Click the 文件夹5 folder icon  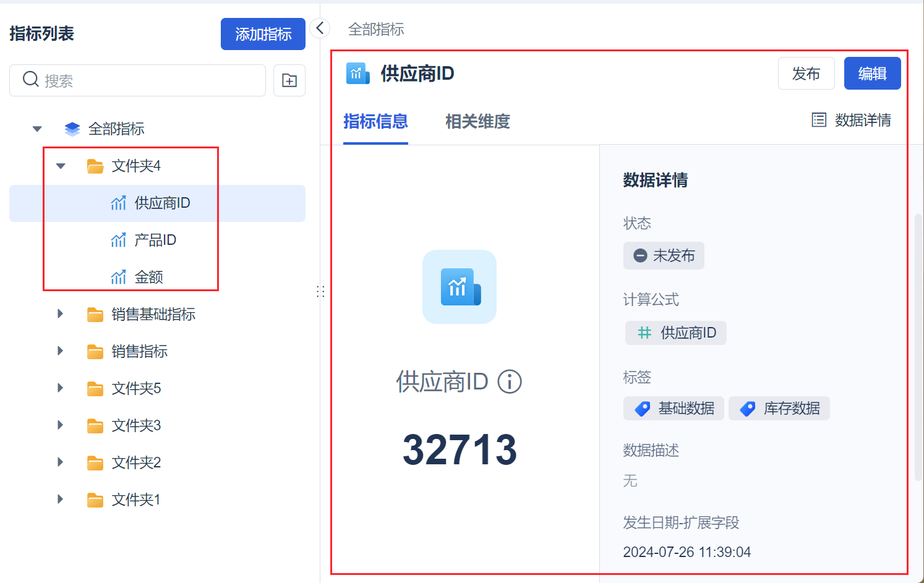[x=95, y=389]
